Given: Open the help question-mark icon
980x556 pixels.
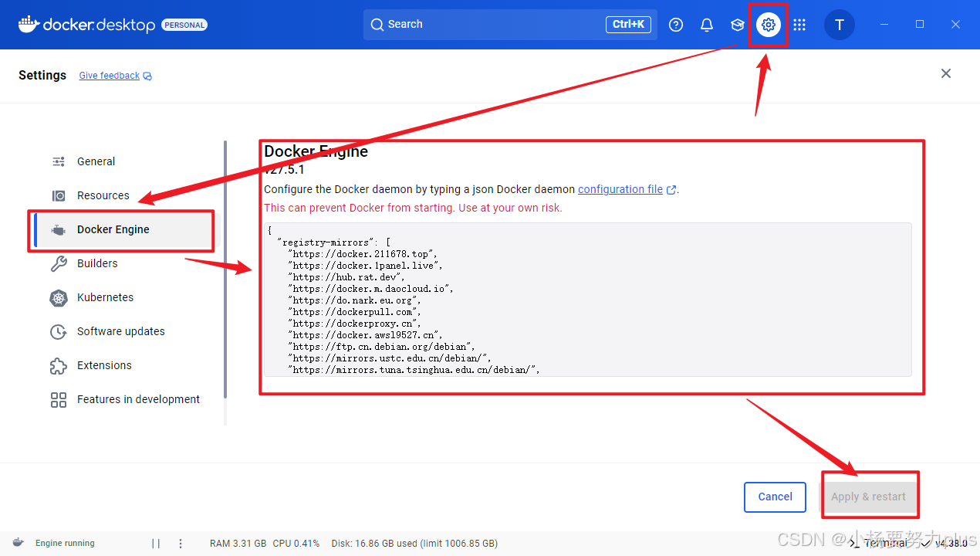Looking at the screenshot, I should tap(676, 25).
